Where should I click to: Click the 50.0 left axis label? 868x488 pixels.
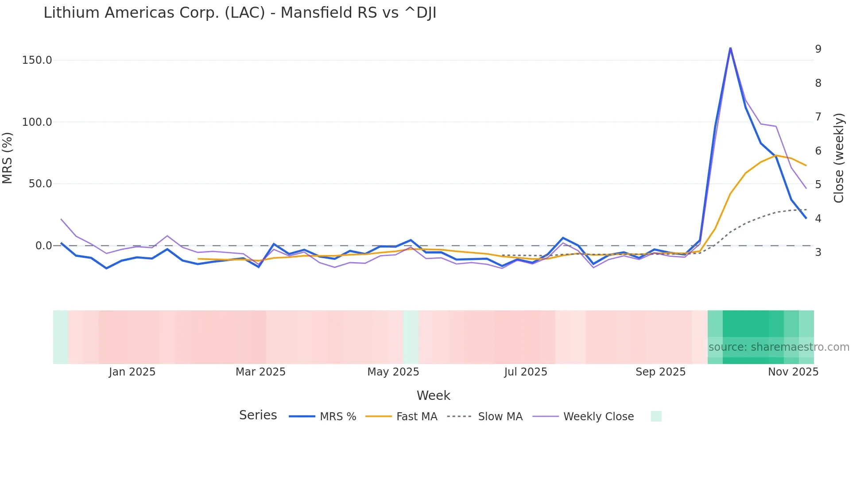(40, 184)
